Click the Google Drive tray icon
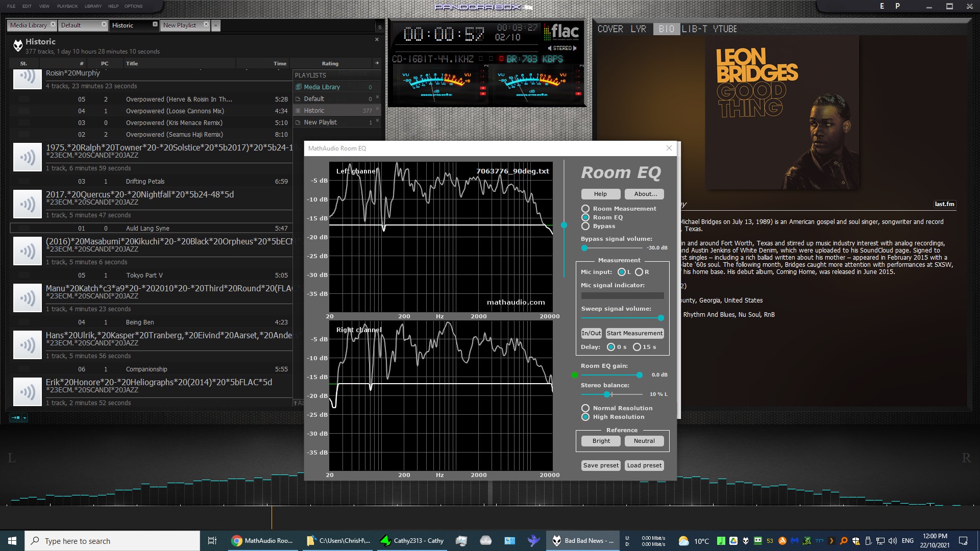Viewport: 980px width, 551px height. (x=733, y=541)
